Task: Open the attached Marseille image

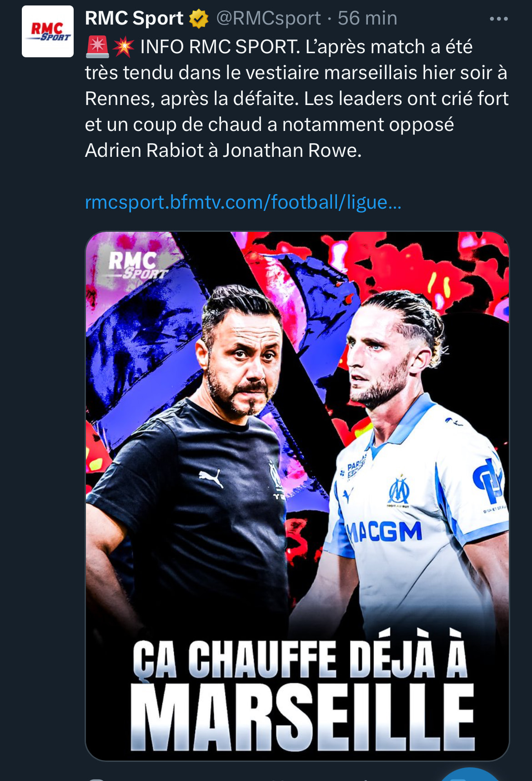Action: point(297,496)
